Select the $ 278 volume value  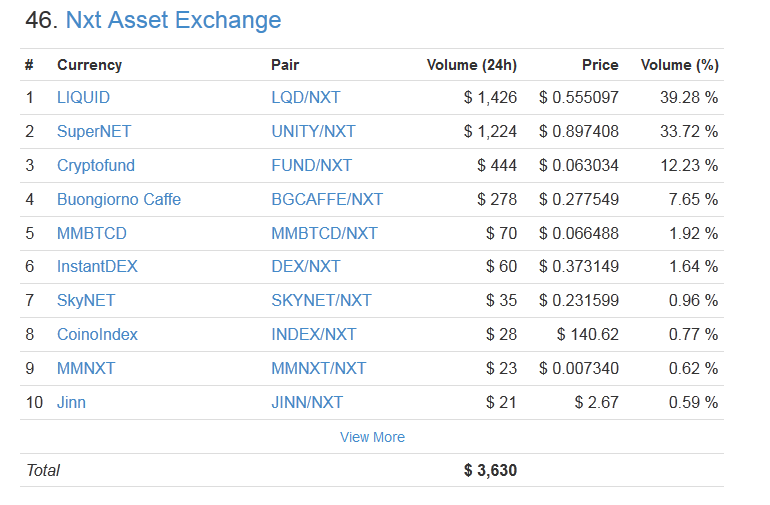point(497,199)
